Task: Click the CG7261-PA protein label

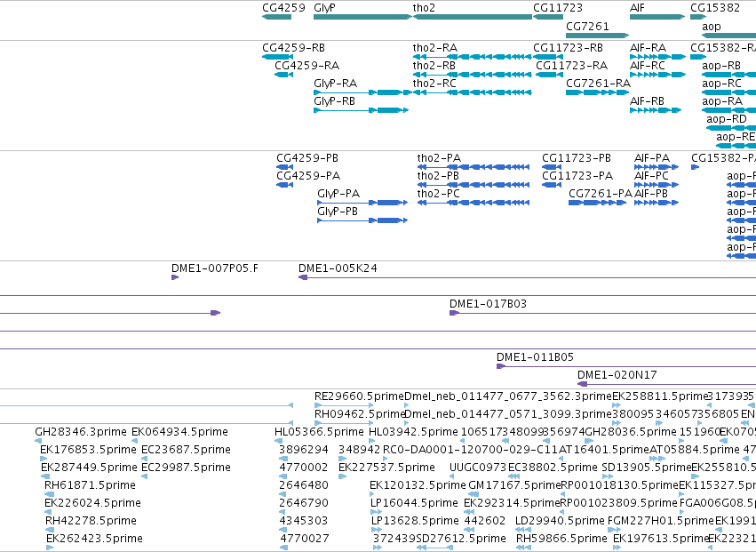Action: click(601, 194)
